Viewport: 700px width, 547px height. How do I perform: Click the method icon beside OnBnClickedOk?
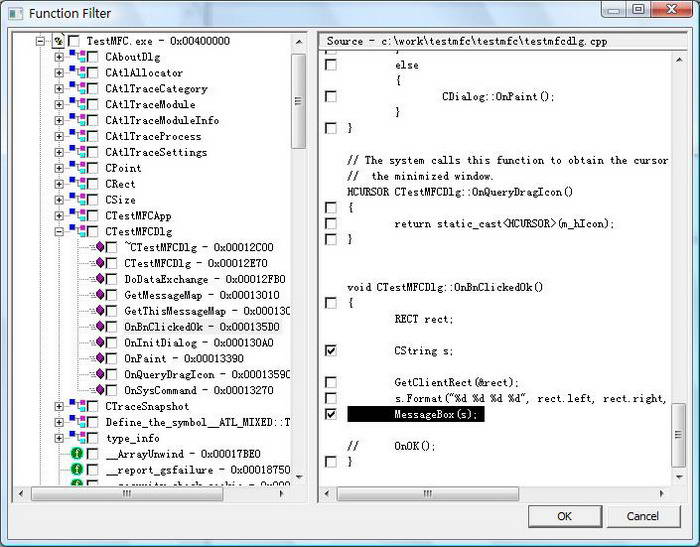click(100, 326)
